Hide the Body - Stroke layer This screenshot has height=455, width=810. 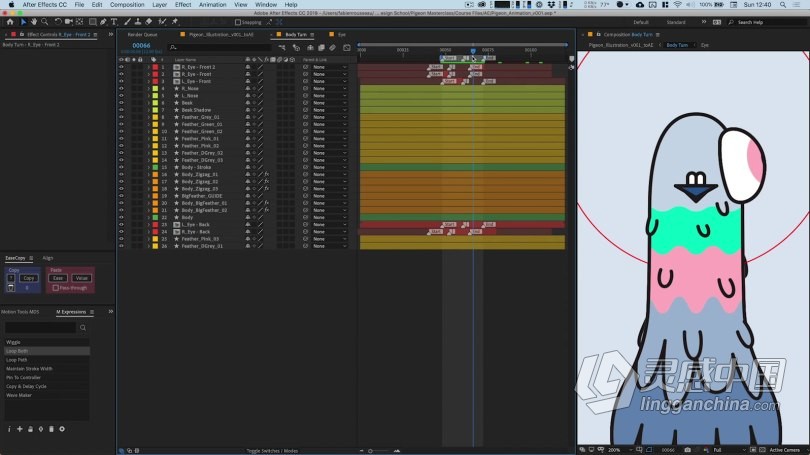coord(121,167)
